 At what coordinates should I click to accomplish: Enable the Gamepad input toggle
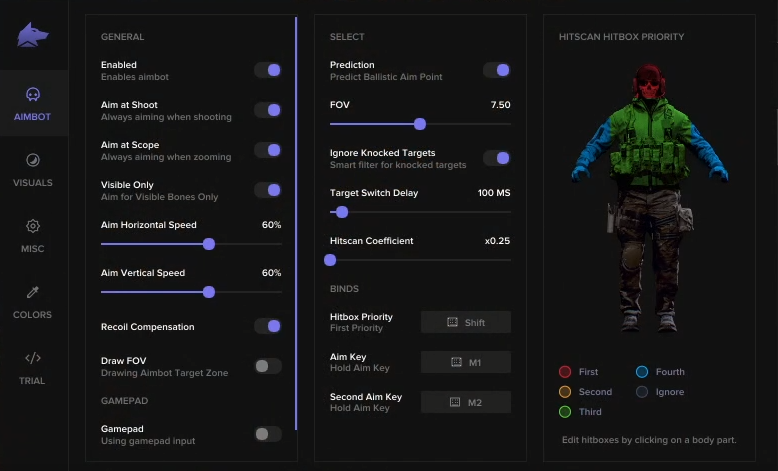[x=267, y=434]
